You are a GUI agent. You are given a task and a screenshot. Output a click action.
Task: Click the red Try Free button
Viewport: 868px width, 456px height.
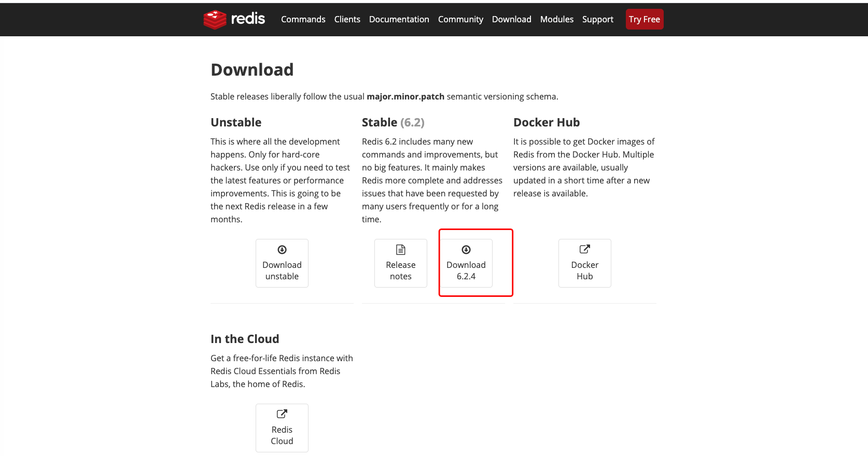(x=645, y=19)
